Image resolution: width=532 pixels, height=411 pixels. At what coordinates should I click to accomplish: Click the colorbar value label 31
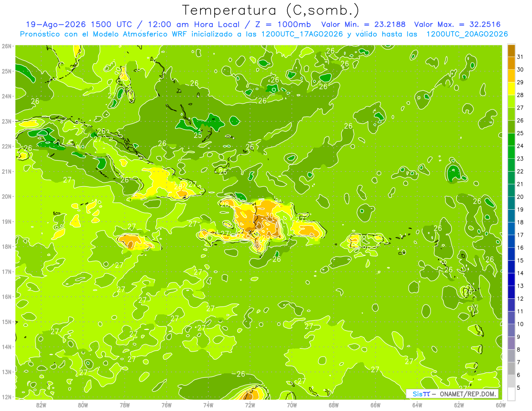[520, 57]
